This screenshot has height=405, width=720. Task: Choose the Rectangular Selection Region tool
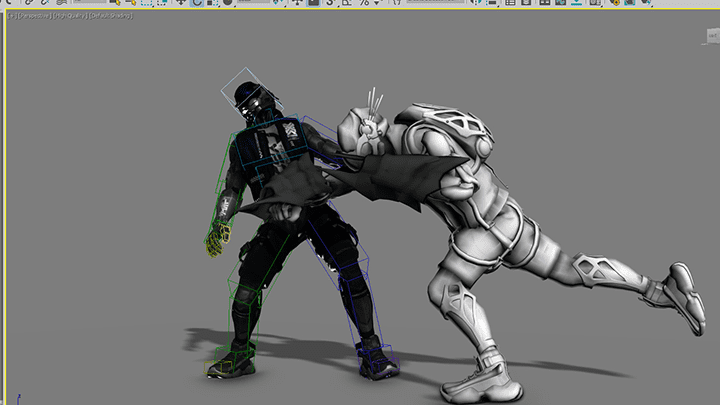click(146, 3)
